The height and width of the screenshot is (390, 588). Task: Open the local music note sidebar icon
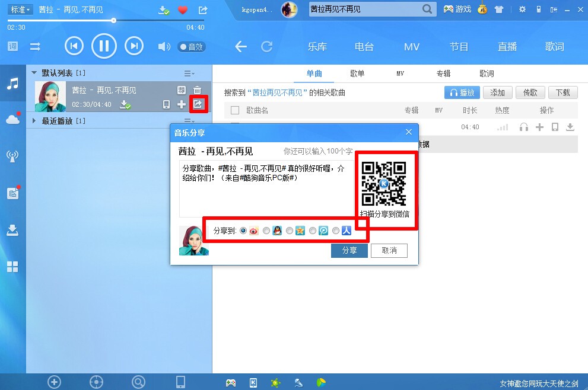click(x=12, y=83)
